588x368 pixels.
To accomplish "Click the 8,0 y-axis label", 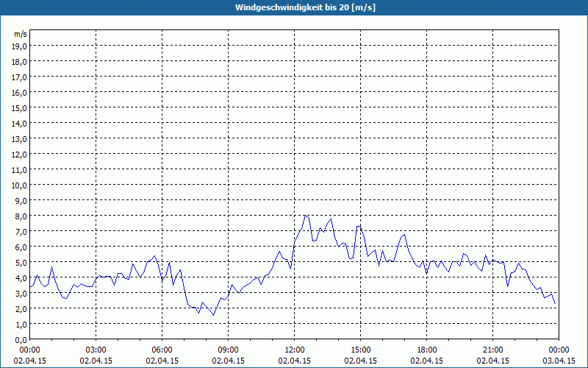I will [x=21, y=216].
